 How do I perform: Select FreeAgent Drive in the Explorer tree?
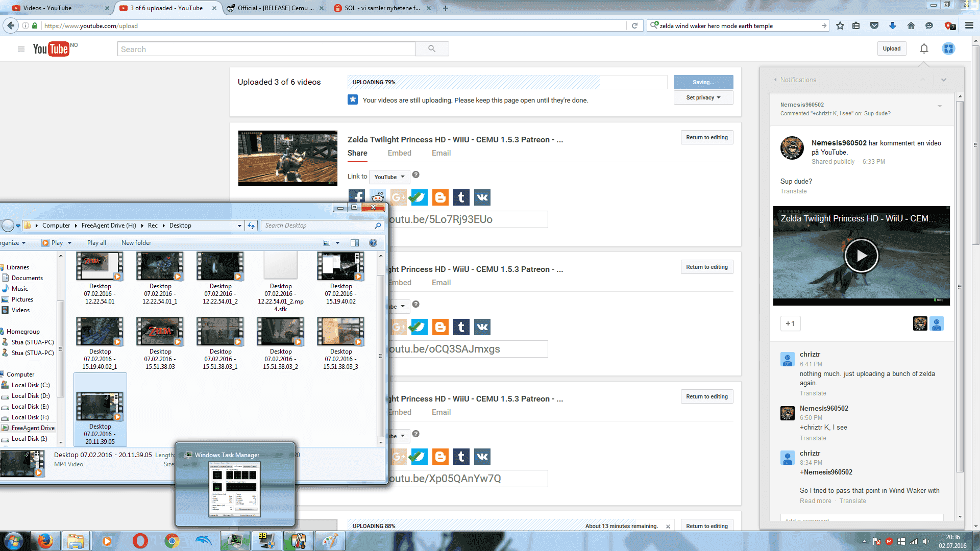pyautogui.click(x=33, y=428)
